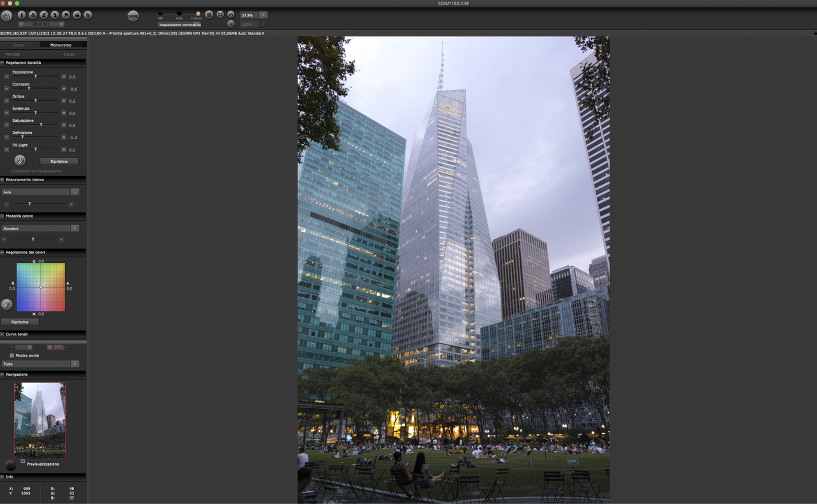Collapse the Regolazioni tonalità section
The image size is (817, 504).
(3, 63)
